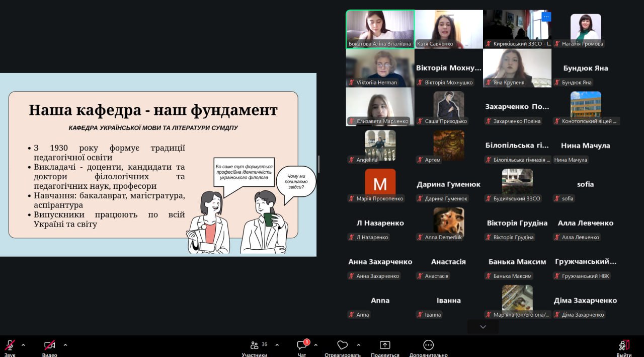Click the Выйти leave meeting button
Screen dimensions: 644x357
[624, 345]
